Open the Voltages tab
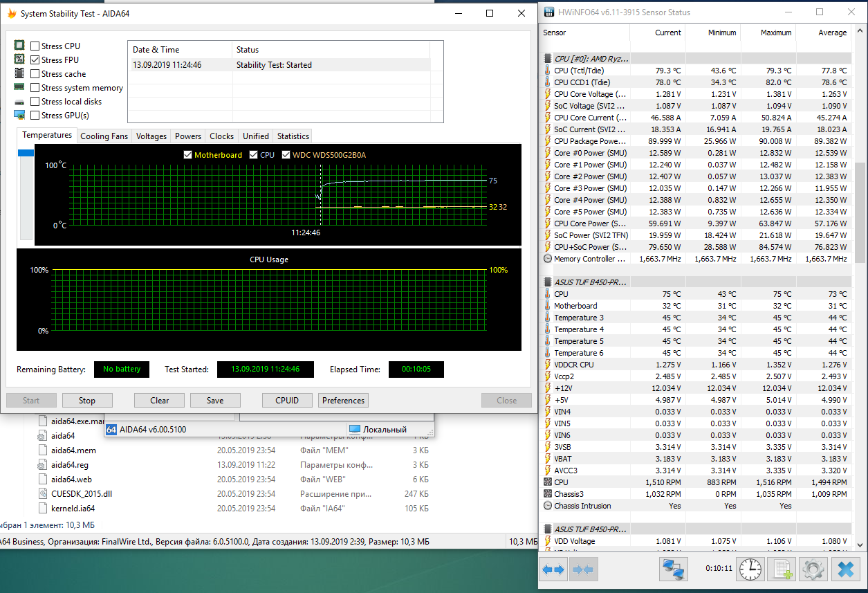 151,136
